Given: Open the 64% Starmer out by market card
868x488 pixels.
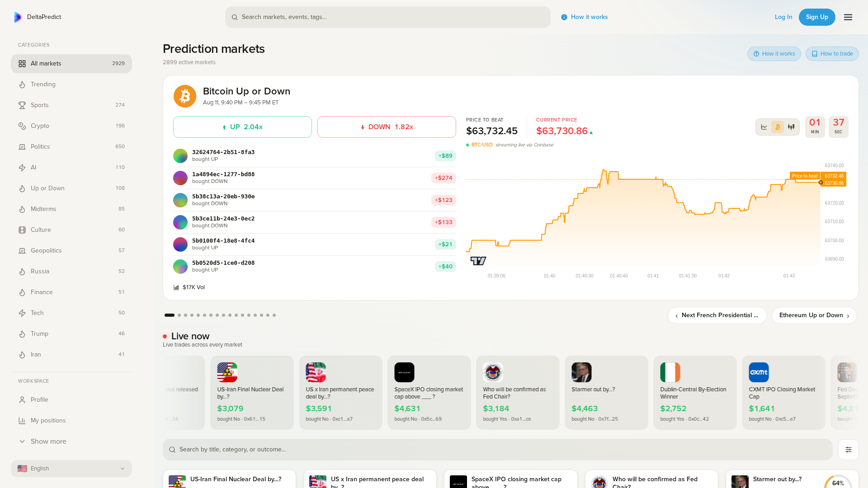Looking at the screenshot, I should 792,479.
